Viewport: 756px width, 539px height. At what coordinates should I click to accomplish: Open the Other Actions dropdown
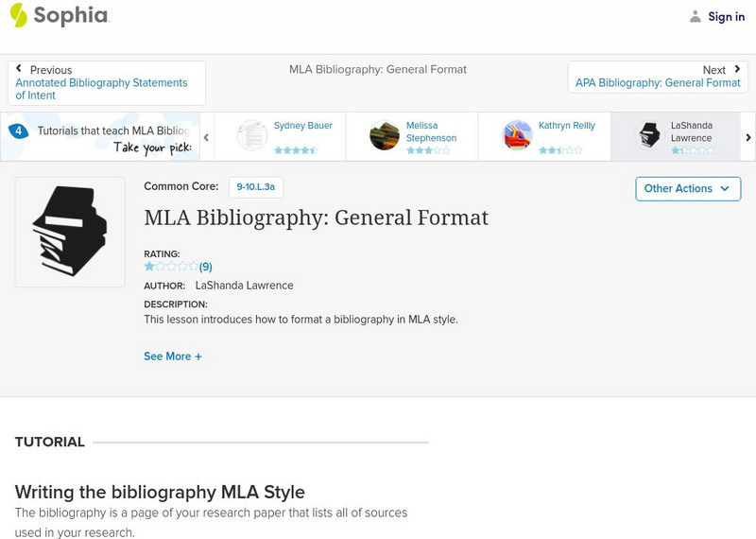pyautogui.click(x=687, y=188)
